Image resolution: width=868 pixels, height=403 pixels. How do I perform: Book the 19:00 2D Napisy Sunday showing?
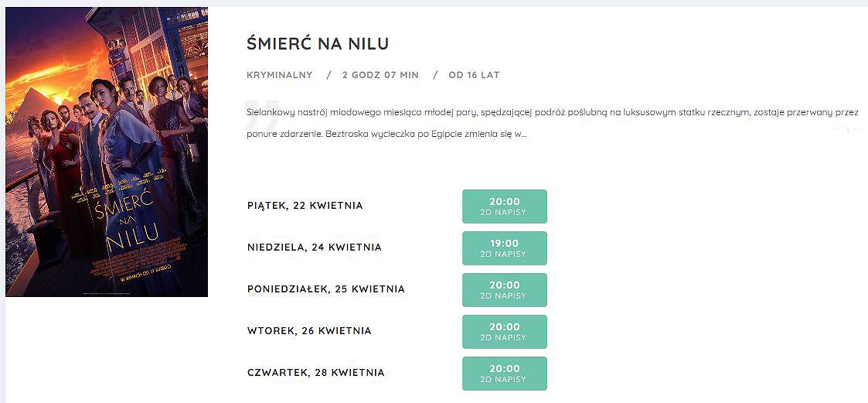click(504, 248)
